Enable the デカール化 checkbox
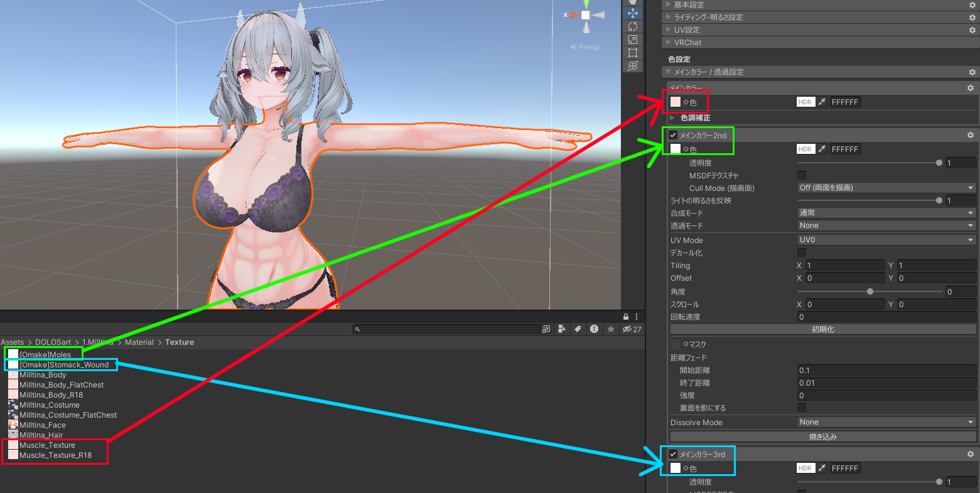 (802, 252)
